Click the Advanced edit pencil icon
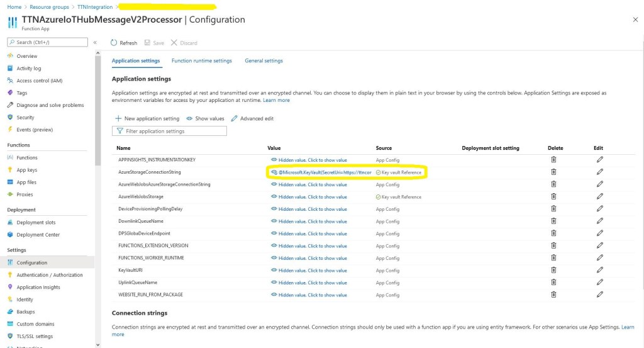The height and width of the screenshot is (348, 644). pos(235,118)
